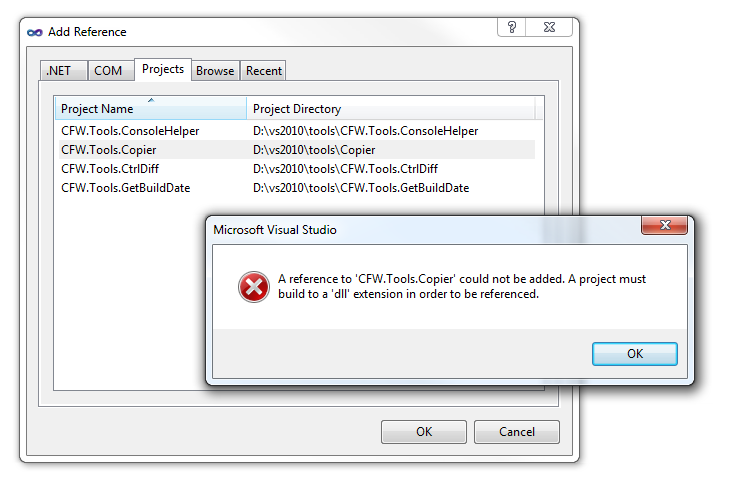The height and width of the screenshot is (479, 729).
Task: Sort by Project Name column header
Action: coord(150,108)
